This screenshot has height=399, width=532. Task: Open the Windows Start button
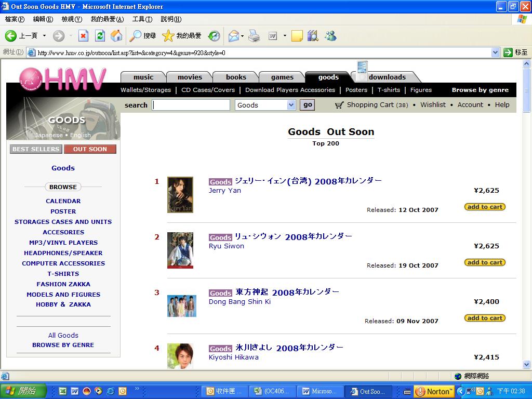point(23,391)
